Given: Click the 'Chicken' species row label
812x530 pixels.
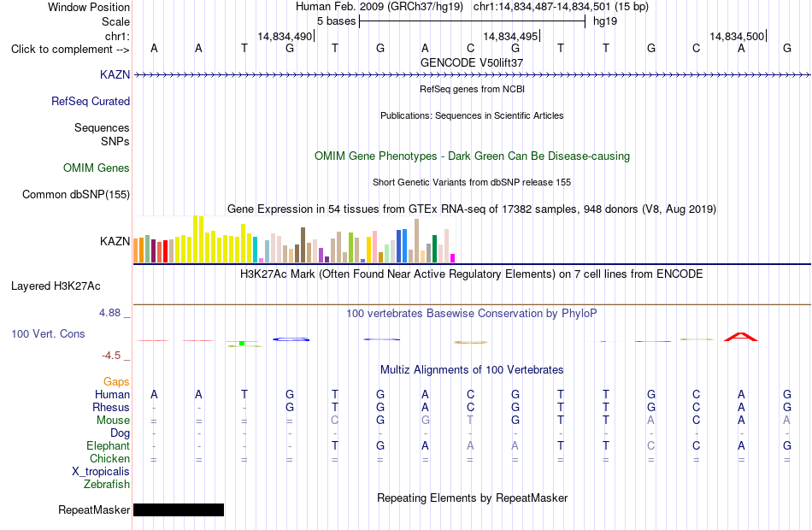Looking at the screenshot, I should (x=109, y=458).
